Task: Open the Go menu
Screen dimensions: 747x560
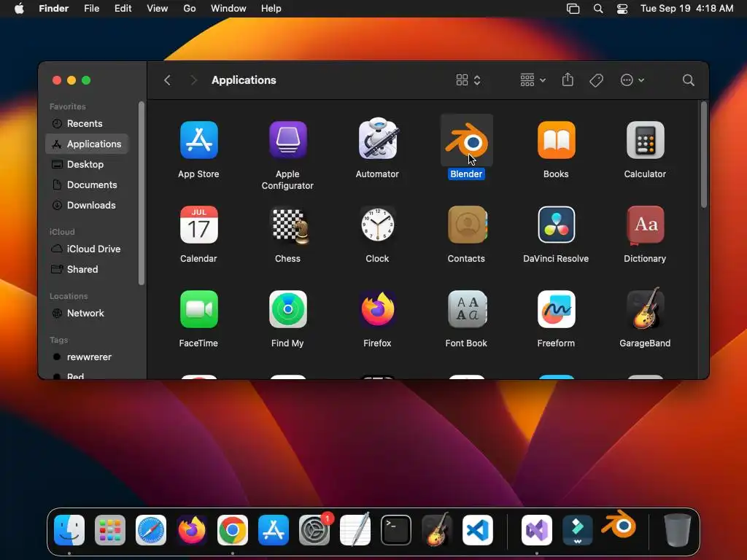Action: point(190,9)
